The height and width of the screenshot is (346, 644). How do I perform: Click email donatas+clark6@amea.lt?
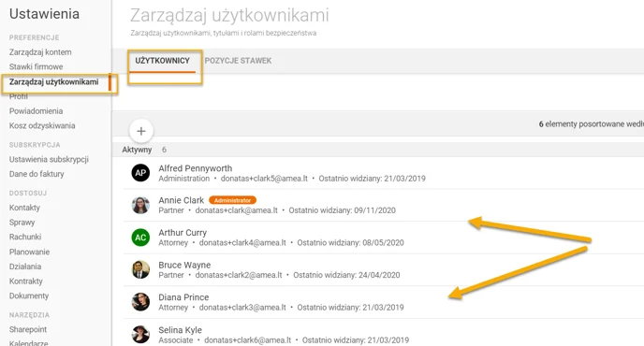248,340
